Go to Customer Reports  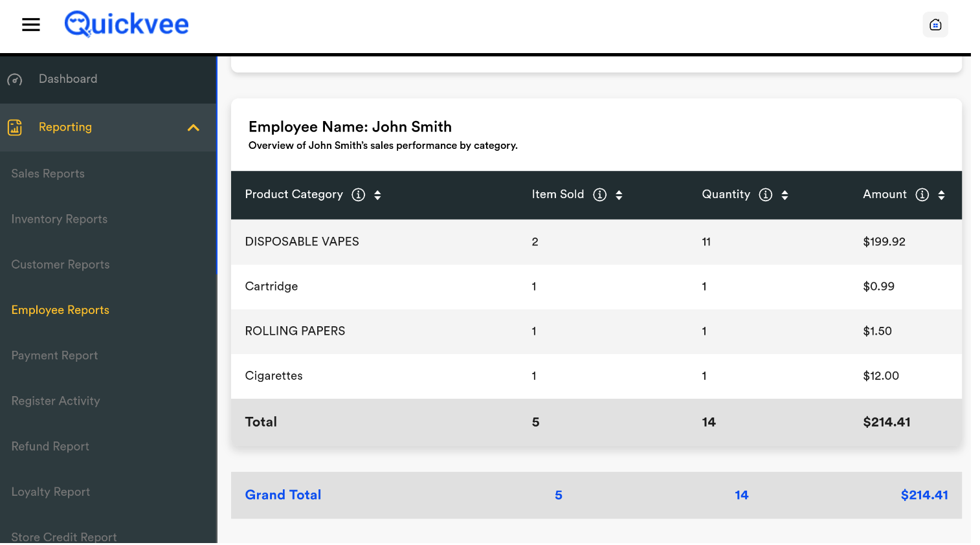pos(60,264)
